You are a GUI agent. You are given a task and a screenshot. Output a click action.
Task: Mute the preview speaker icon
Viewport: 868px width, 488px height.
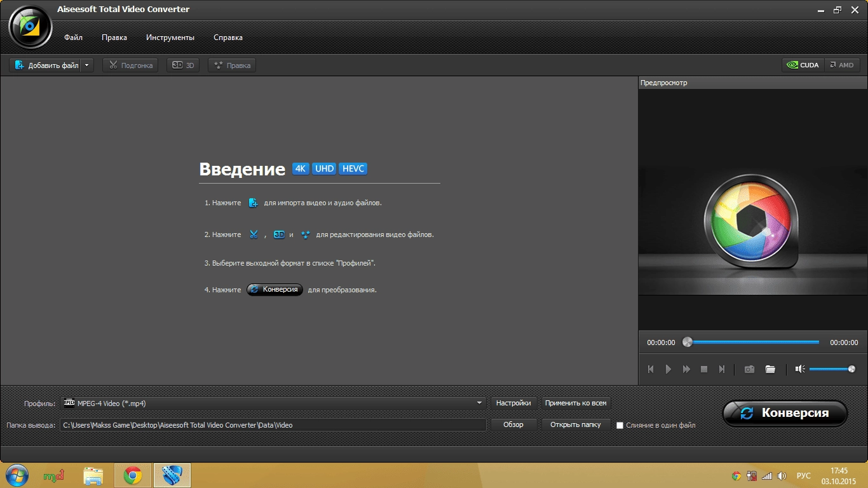pyautogui.click(x=800, y=369)
